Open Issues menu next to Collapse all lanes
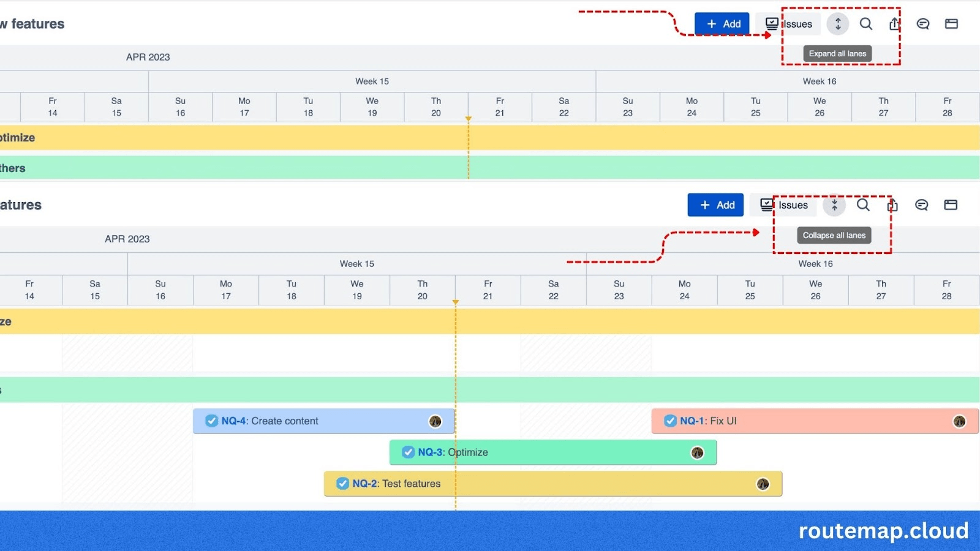 point(785,205)
